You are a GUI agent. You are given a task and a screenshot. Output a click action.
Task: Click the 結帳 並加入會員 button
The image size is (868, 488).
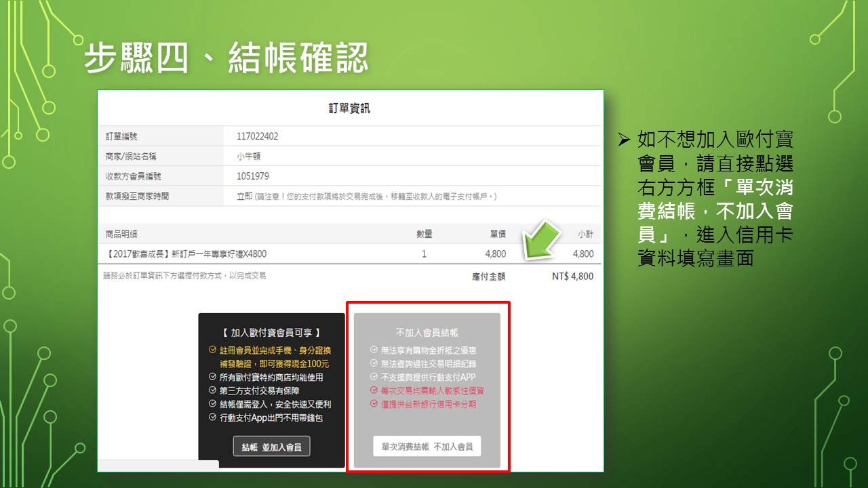[x=271, y=447]
